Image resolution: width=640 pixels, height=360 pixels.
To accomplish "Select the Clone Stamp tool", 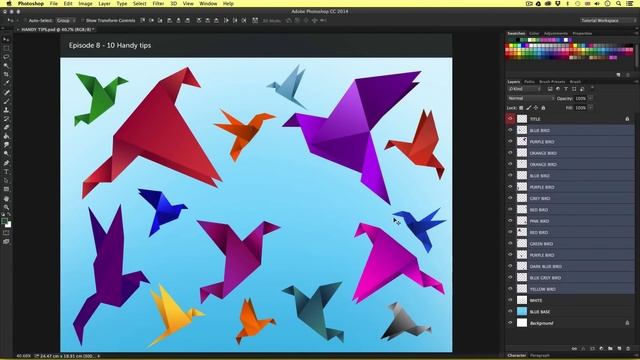I will click(6, 110).
